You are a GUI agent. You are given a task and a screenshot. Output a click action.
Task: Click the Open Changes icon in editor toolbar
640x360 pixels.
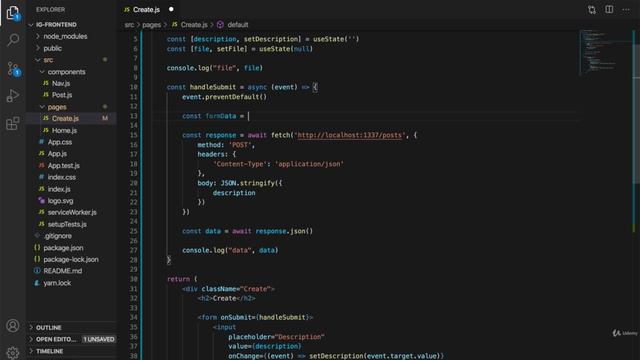(592, 9)
